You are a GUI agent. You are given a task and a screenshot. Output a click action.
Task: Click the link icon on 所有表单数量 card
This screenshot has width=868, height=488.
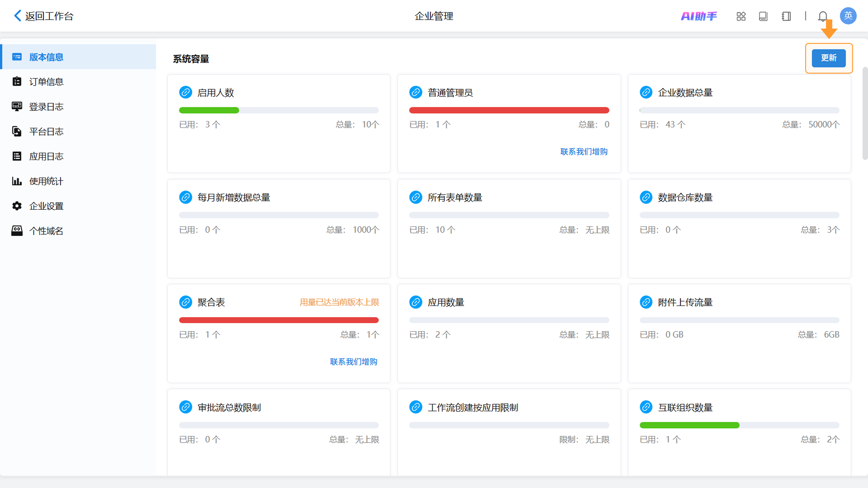416,197
